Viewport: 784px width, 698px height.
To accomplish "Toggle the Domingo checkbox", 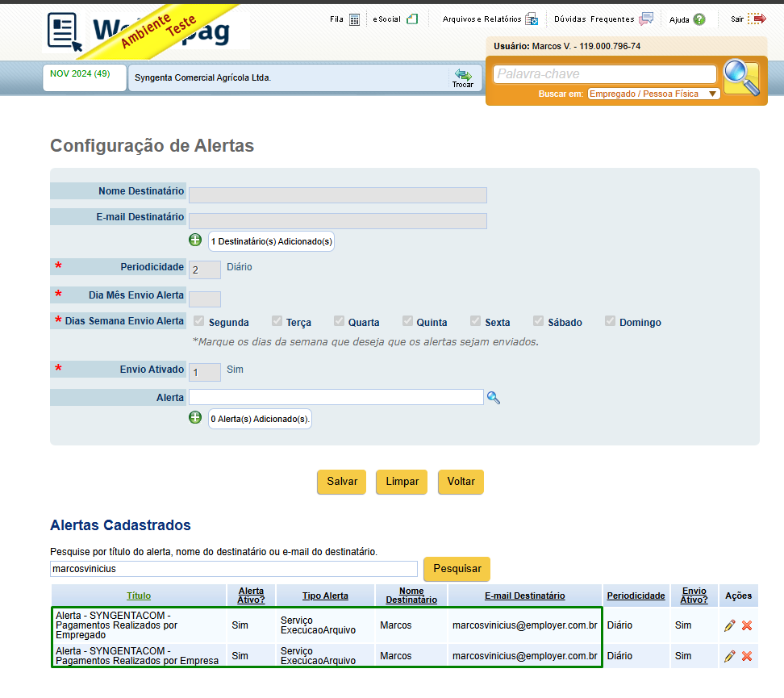I will click(x=610, y=321).
